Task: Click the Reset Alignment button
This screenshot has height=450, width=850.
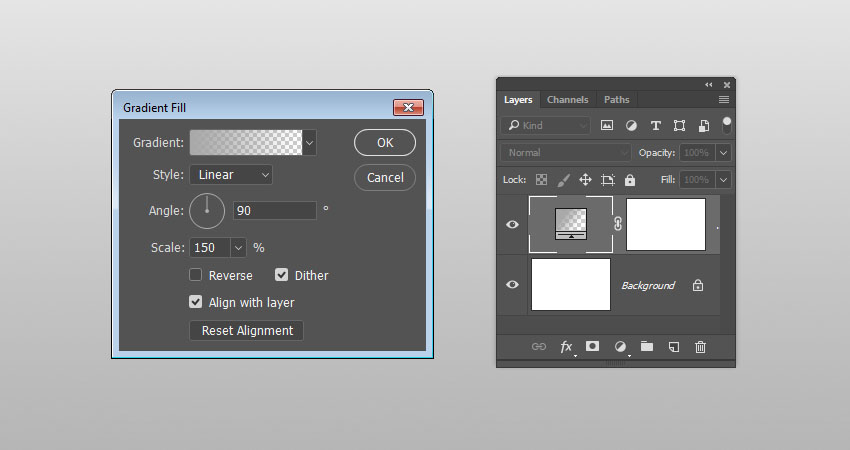Action: [x=247, y=331]
